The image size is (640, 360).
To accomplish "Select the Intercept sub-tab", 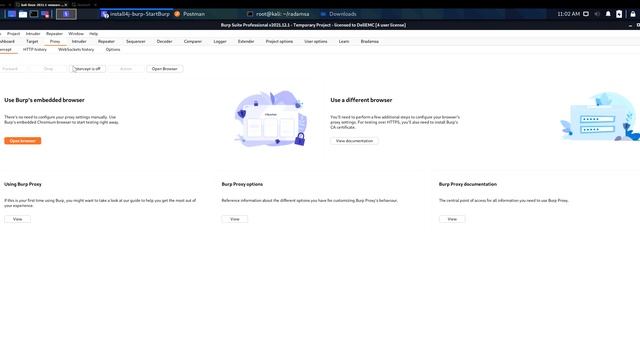I will (6, 49).
